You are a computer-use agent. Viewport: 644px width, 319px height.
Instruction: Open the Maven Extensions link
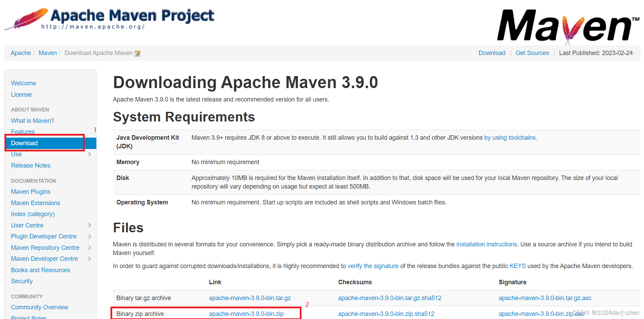pos(35,203)
